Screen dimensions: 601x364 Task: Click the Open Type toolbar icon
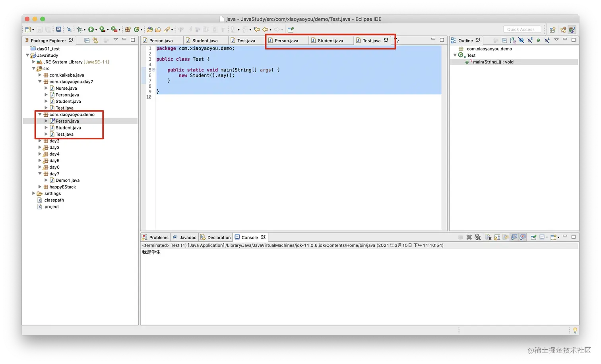point(149,29)
